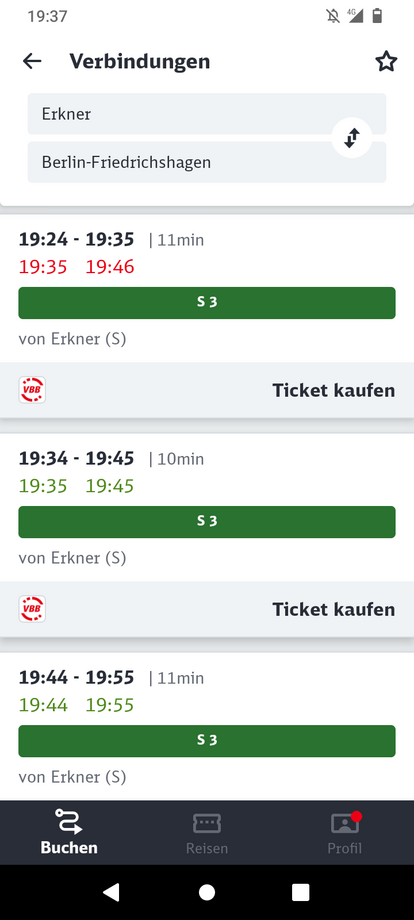Open the Profil tab with notification dot
Screen dimensions: 414x920
(345, 832)
